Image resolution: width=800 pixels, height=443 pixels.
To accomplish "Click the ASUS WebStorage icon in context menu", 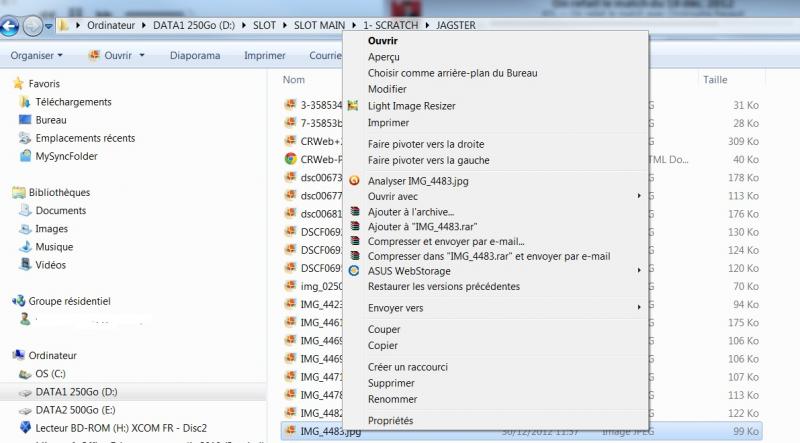I will click(353, 271).
